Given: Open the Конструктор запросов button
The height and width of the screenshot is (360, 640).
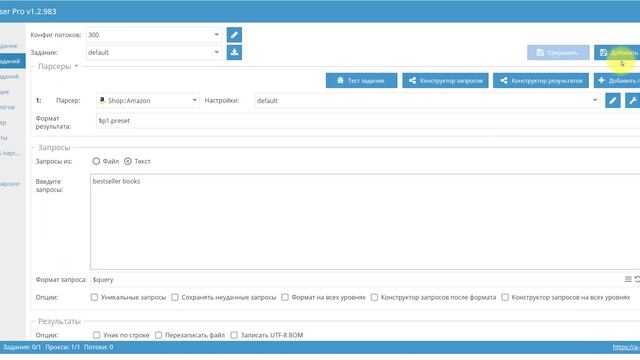Looking at the screenshot, I should click(445, 80).
